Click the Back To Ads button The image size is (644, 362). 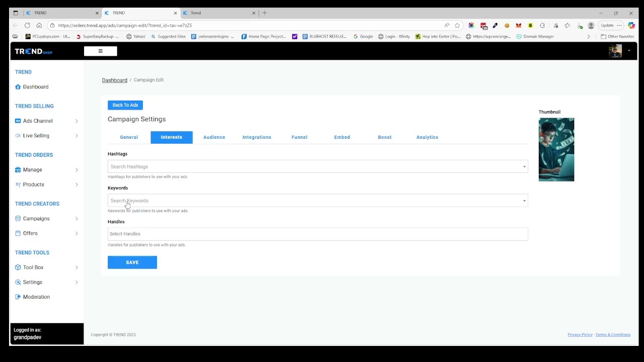(x=125, y=105)
